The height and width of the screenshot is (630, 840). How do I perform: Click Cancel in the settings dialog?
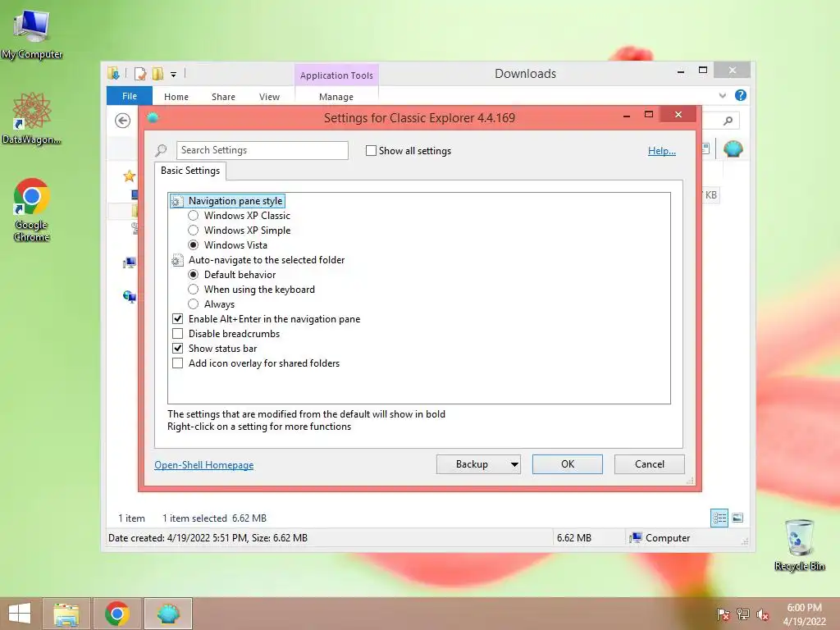(650, 464)
